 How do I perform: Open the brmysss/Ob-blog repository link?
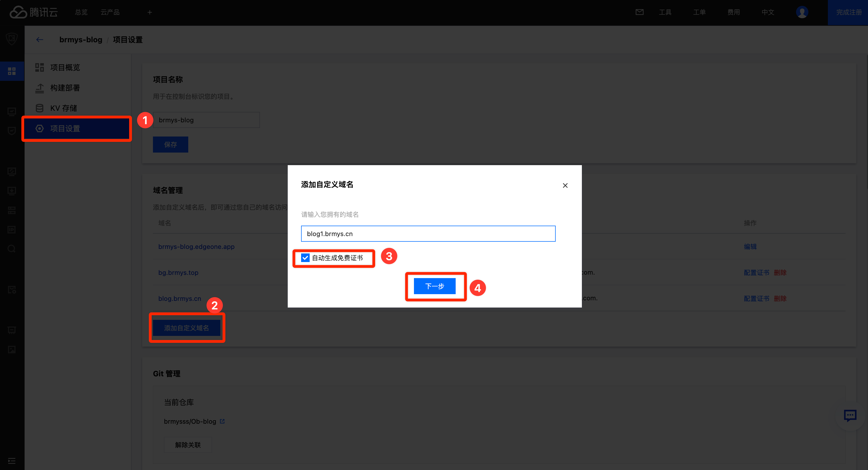pyautogui.click(x=190, y=421)
